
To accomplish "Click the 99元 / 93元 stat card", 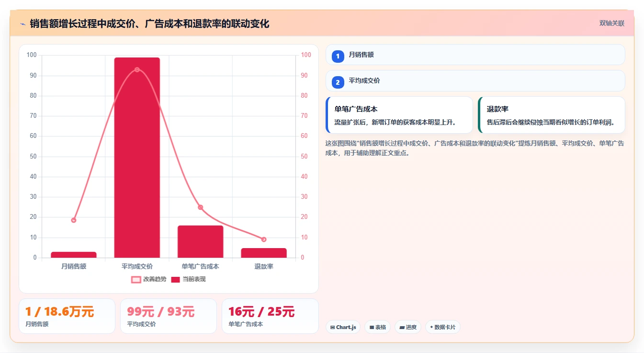I will pos(169,316).
